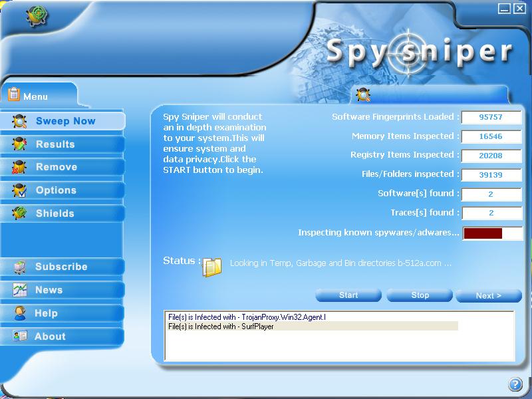Image resolution: width=532 pixels, height=399 pixels.
Task: Click the Stop button
Action: [420, 295]
